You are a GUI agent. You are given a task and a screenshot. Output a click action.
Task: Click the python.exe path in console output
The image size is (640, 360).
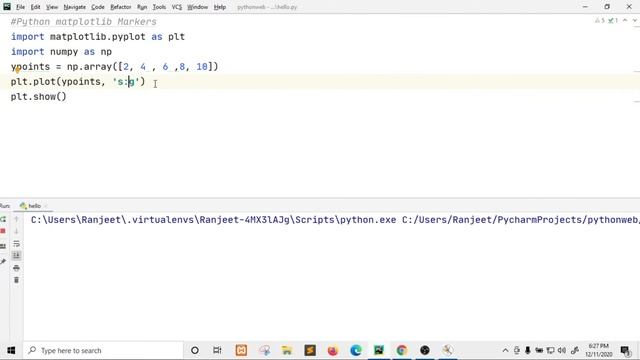213,220
